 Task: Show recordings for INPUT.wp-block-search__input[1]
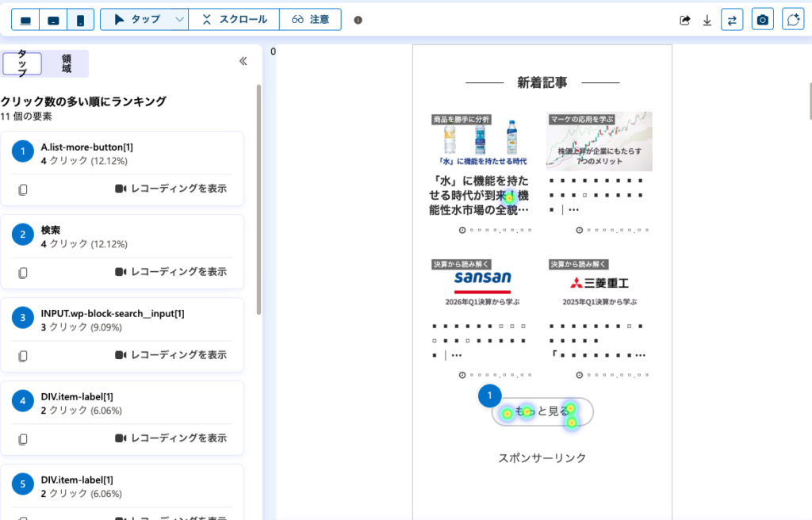(x=170, y=355)
